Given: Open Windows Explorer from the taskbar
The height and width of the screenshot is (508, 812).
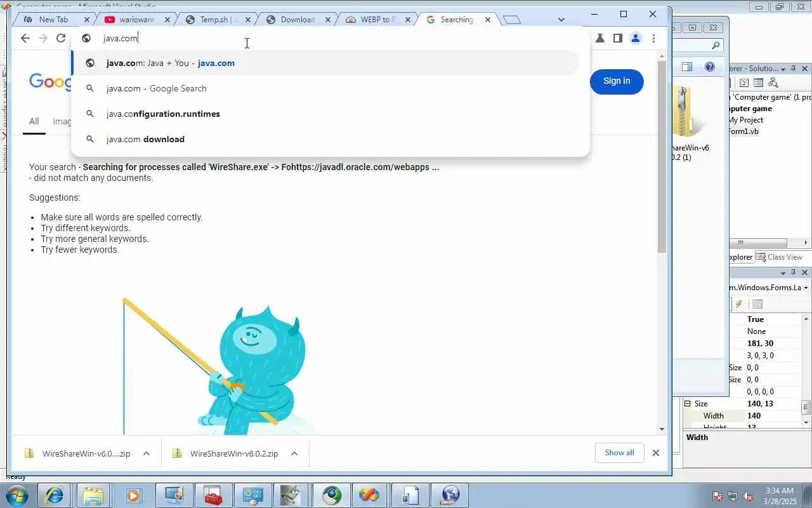Looking at the screenshot, I should (93, 495).
